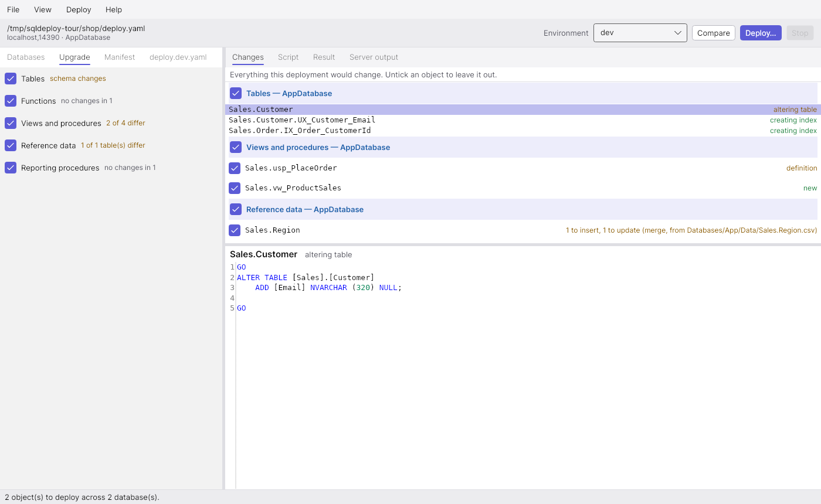Click the 'schema changes' status next to Tables

[x=78, y=79]
